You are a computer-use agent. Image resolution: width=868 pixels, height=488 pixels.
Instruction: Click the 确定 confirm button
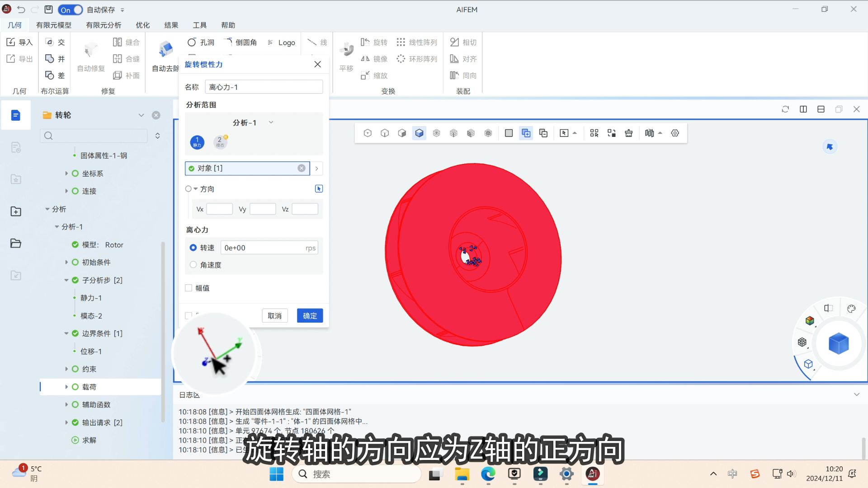point(310,316)
